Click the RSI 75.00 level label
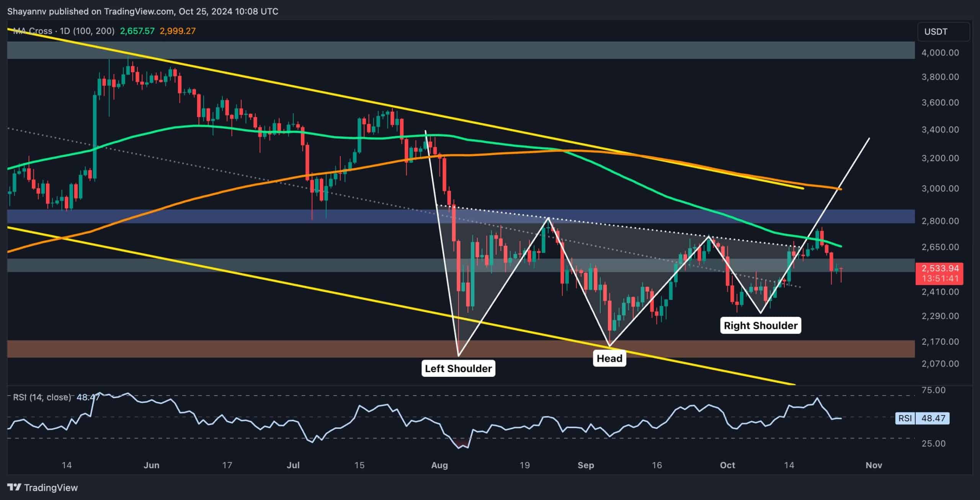This screenshot has height=500, width=980. (934, 390)
